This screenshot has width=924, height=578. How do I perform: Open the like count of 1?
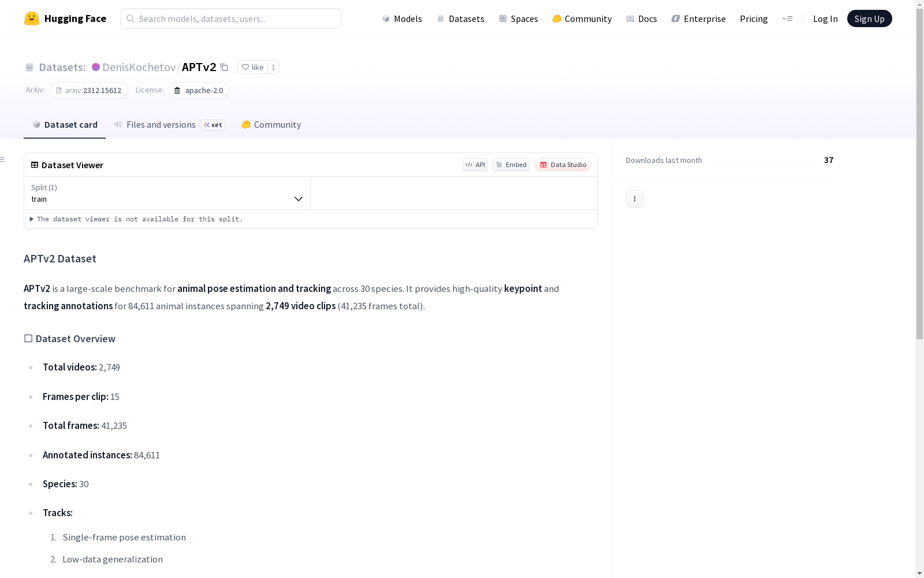pos(273,67)
